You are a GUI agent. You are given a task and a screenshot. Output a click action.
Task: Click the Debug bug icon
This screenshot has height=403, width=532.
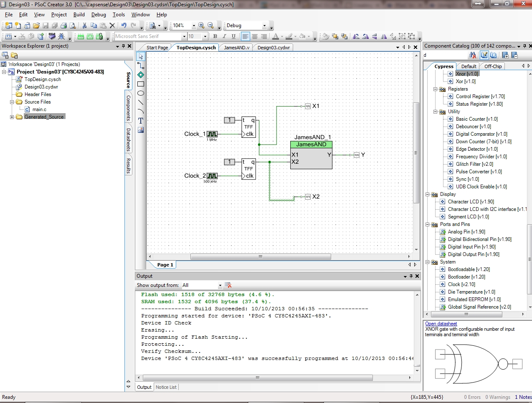pyautogui.click(x=61, y=36)
